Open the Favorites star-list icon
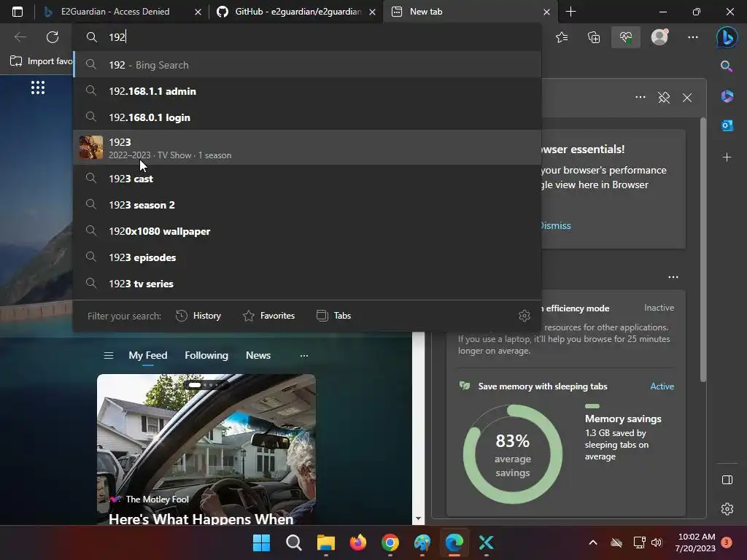 562,37
